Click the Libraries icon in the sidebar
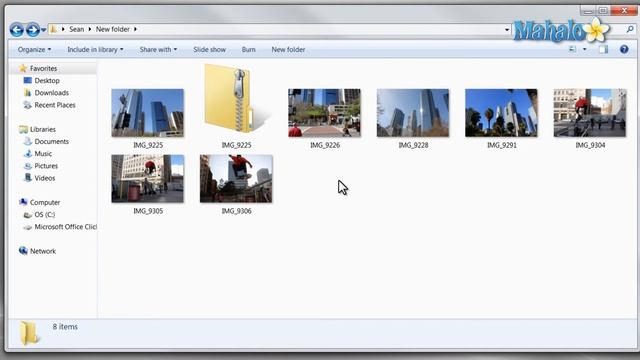The height and width of the screenshot is (360, 640). point(23,129)
